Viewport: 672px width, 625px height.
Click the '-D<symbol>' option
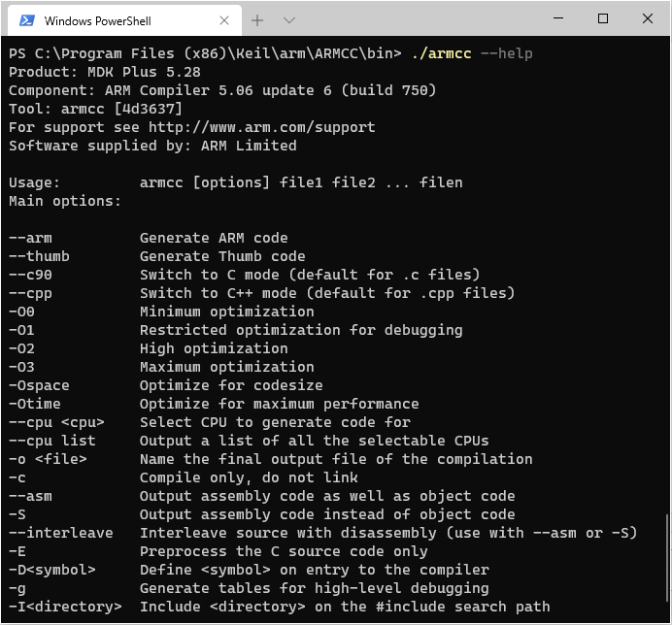(52, 570)
